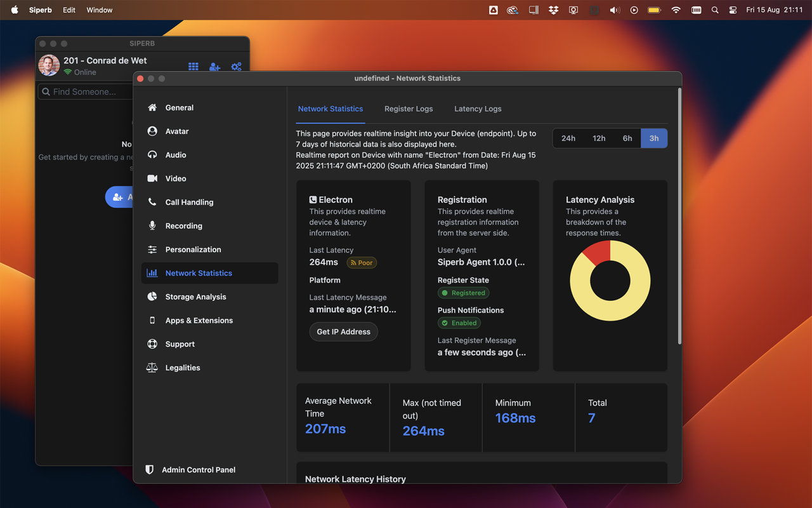Click the add contact icon in header
812x508 pixels.
[x=214, y=66]
